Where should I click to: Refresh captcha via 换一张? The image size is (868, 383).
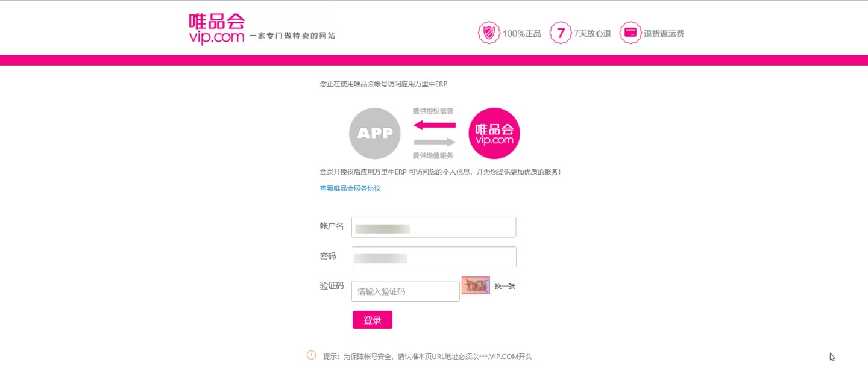505,286
